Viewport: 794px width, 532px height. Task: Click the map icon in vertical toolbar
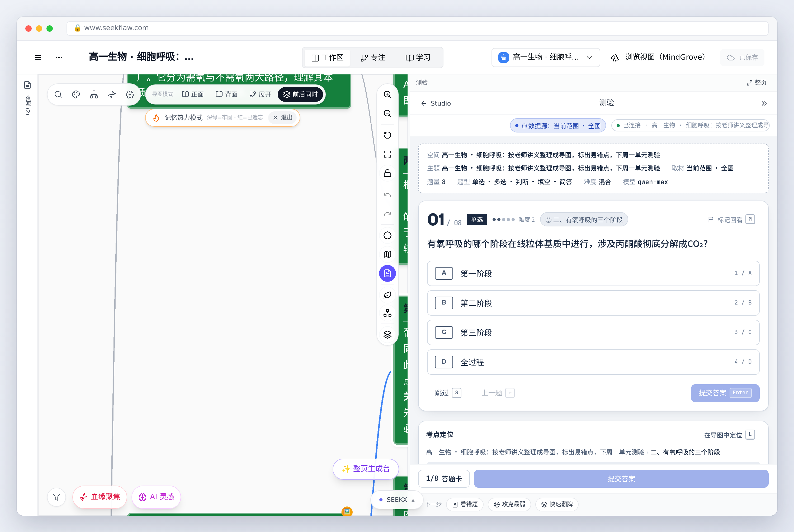[387, 254]
